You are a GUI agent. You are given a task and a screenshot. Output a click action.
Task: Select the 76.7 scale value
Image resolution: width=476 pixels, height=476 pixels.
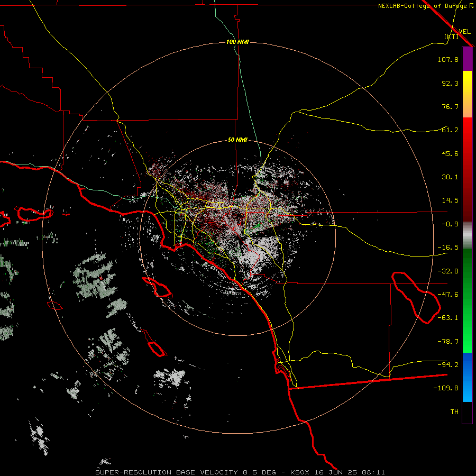[450, 106]
